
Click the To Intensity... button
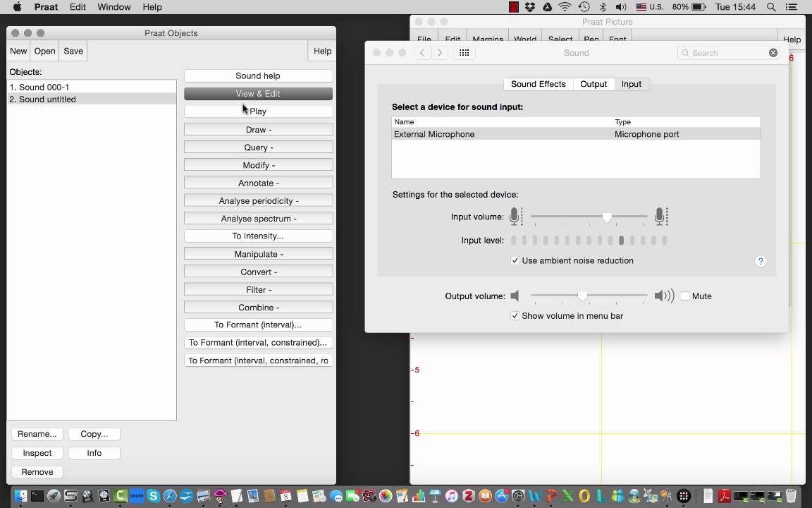(x=259, y=236)
